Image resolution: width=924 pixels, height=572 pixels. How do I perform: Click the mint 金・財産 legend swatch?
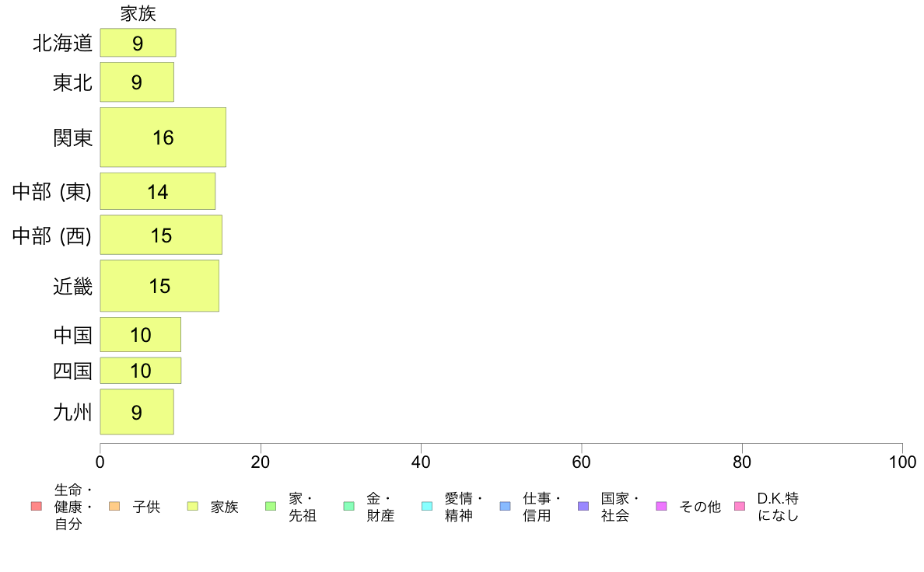click(x=349, y=506)
